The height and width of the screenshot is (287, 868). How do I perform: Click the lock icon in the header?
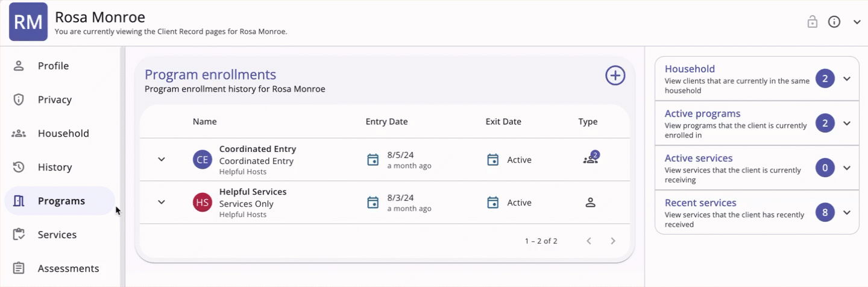click(x=813, y=22)
